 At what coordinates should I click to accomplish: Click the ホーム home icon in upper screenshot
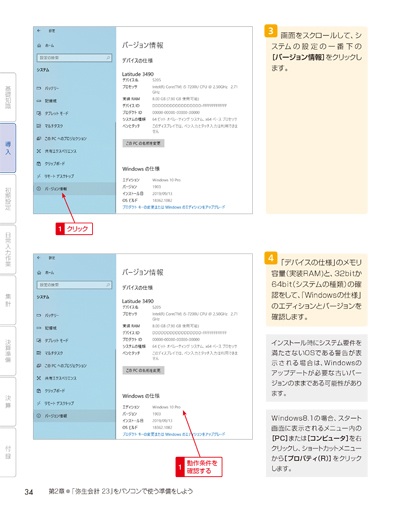(39, 45)
